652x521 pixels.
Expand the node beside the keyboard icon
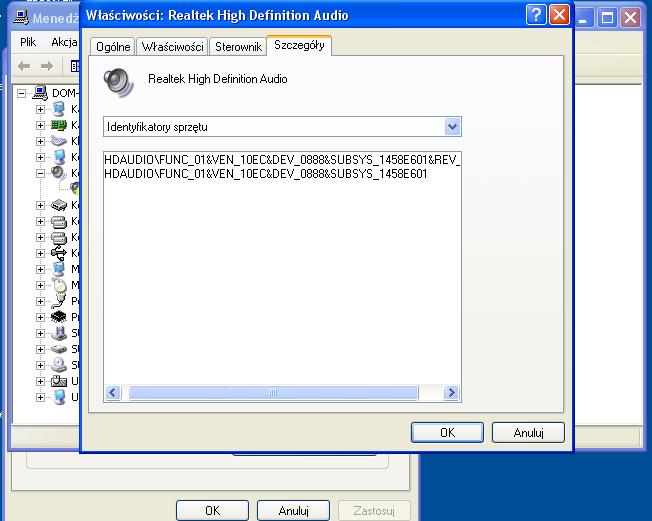point(40,141)
